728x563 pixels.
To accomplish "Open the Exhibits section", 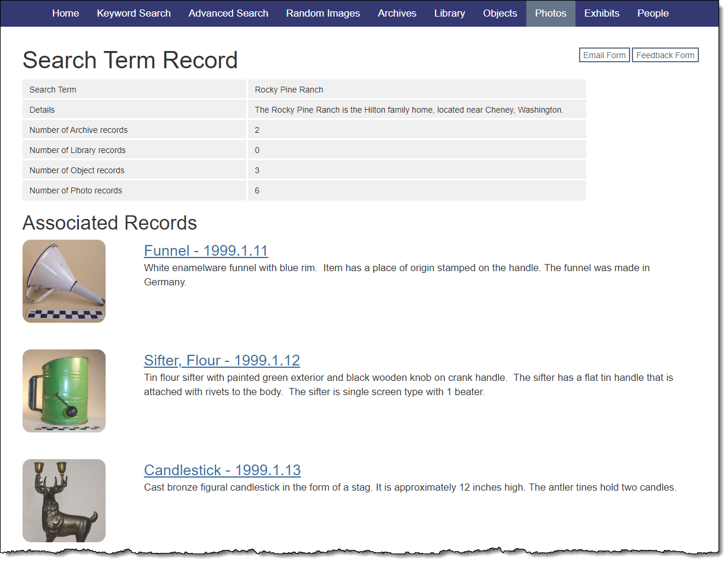I will [x=602, y=13].
